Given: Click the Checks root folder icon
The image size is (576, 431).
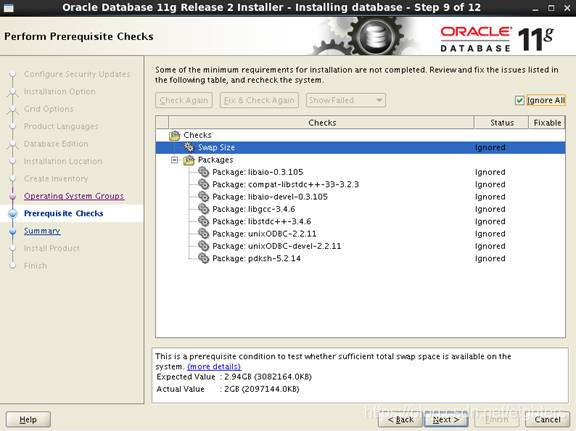Looking at the screenshot, I should pyautogui.click(x=174, y=135).
